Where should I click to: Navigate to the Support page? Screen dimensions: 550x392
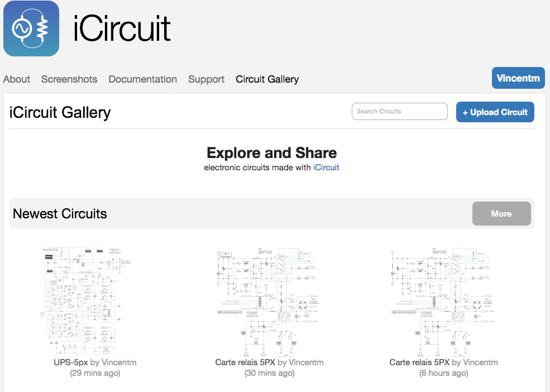207,79
